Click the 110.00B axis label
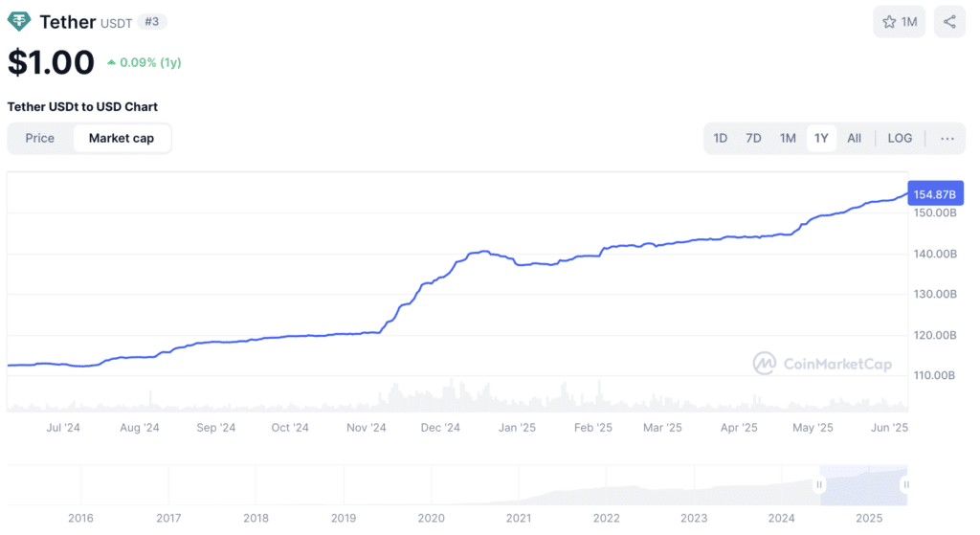The width and height of the screenshot is (980, 535). coord(935,375)
